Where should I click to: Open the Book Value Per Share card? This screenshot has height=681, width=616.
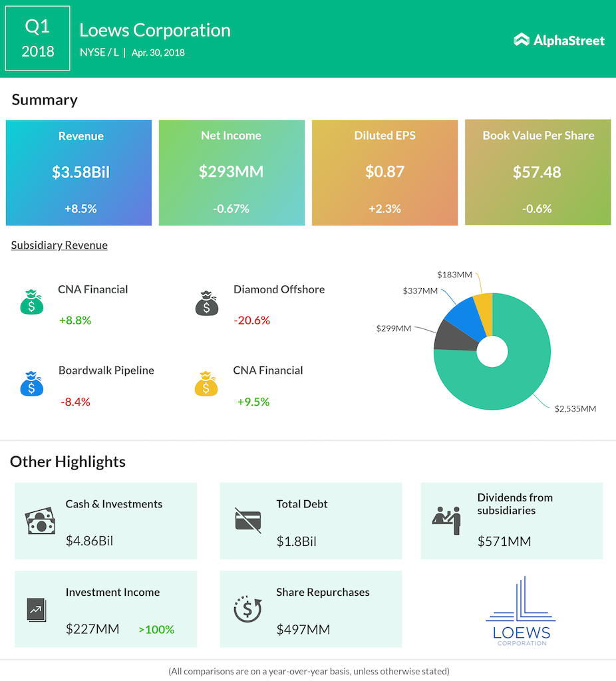(538, 173)
